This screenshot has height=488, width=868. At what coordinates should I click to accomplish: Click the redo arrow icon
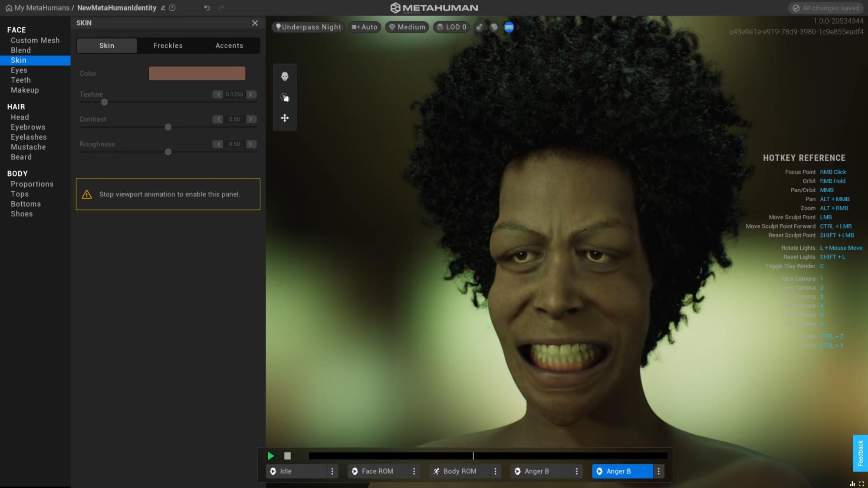tap(221, 8)
